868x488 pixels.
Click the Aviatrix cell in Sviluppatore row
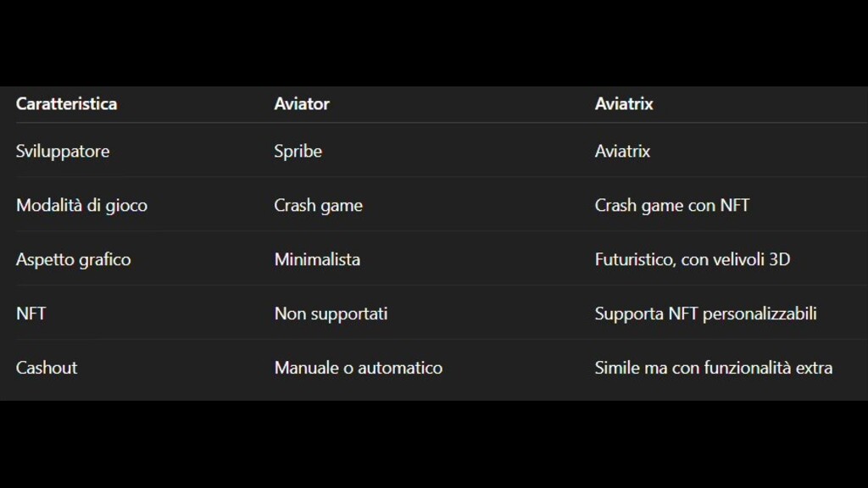[x=622, y=152]
